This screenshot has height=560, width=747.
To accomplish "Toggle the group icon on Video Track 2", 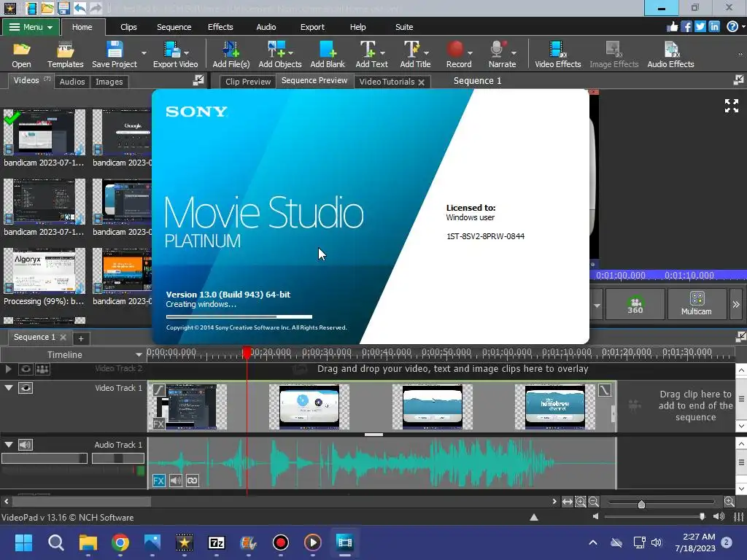I will point(42,369).
